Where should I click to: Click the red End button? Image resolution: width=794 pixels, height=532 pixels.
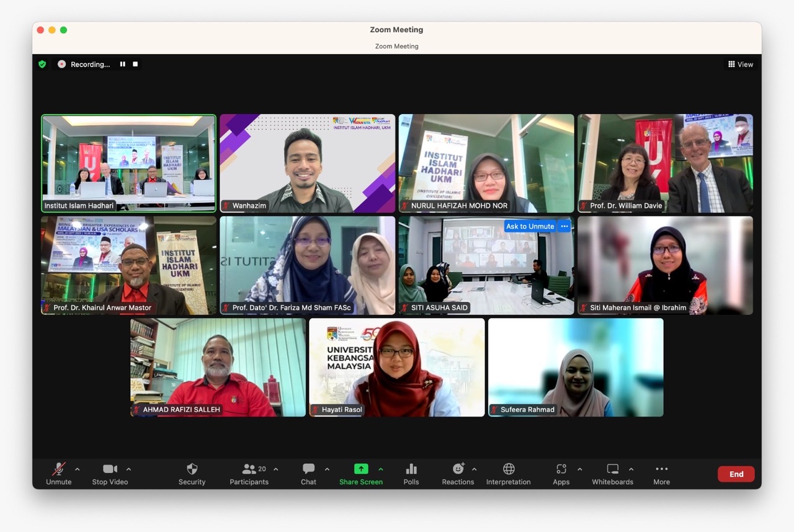point(736,474)
